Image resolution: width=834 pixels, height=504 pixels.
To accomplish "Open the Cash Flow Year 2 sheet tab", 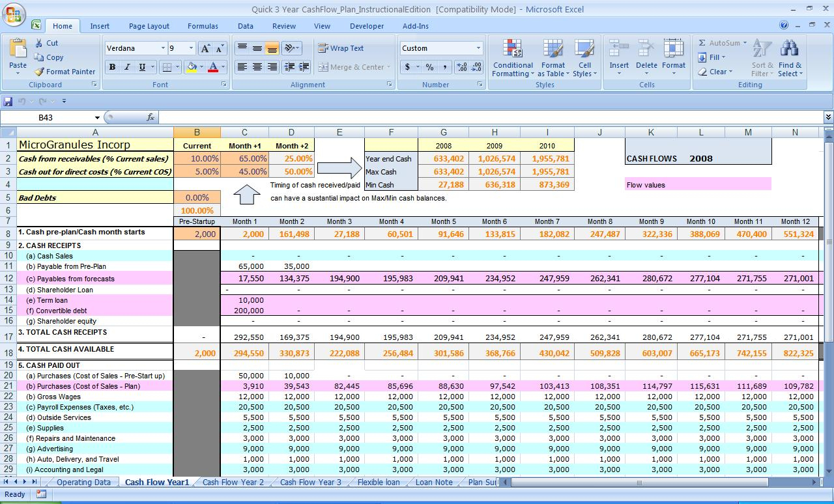I will [x=233, y=483].
